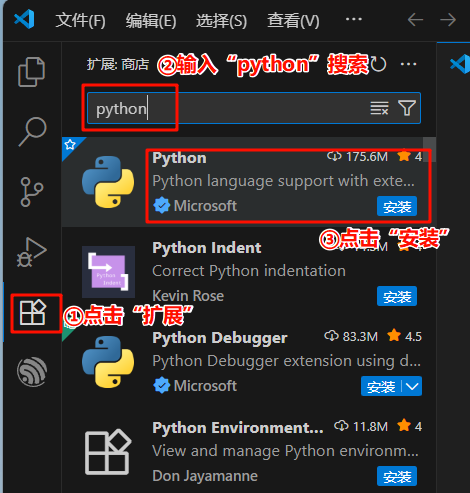Click Python extension's Microsoft verified badge
470x493 pixels.
pos(162,206)
